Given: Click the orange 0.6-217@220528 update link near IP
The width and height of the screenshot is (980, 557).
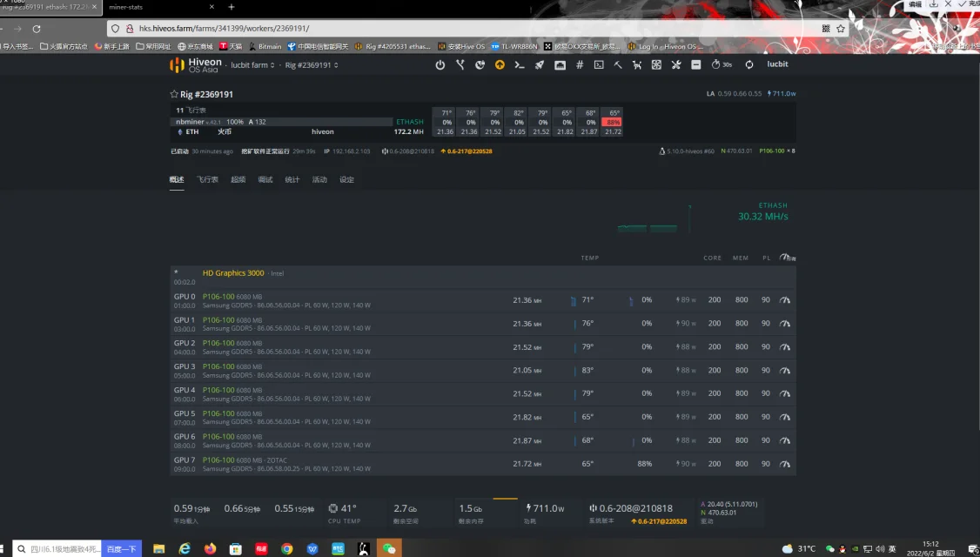Looking at the screenshot, I should coord(467,151).
